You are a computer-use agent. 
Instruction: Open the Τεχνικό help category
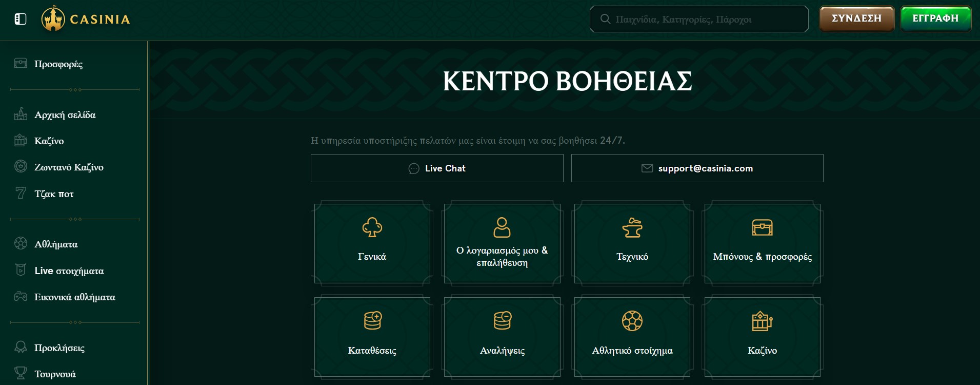pyautogui.click(x=632, y=242)
